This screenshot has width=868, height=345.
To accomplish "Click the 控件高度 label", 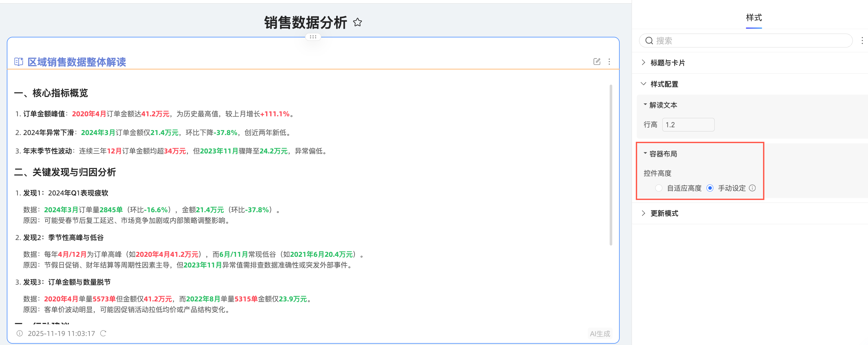I will coord(657,173).
